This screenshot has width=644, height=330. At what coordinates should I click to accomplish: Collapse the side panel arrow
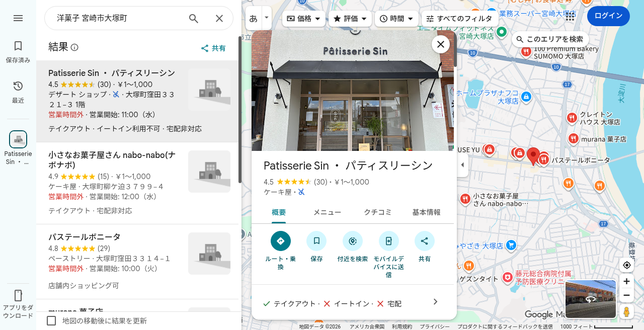(462, 165)
